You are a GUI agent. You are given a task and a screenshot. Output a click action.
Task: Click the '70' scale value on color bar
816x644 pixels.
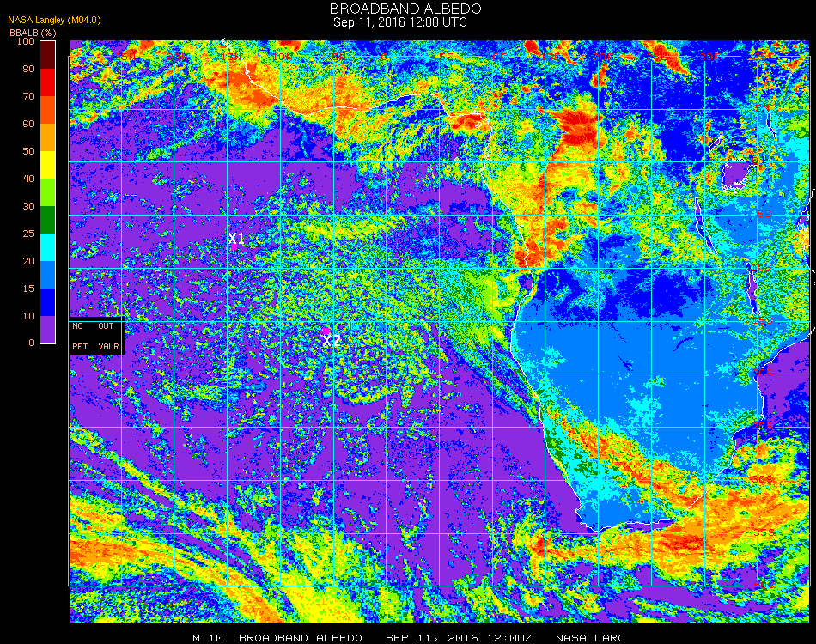pyautogui.click(x=28, y=96)
